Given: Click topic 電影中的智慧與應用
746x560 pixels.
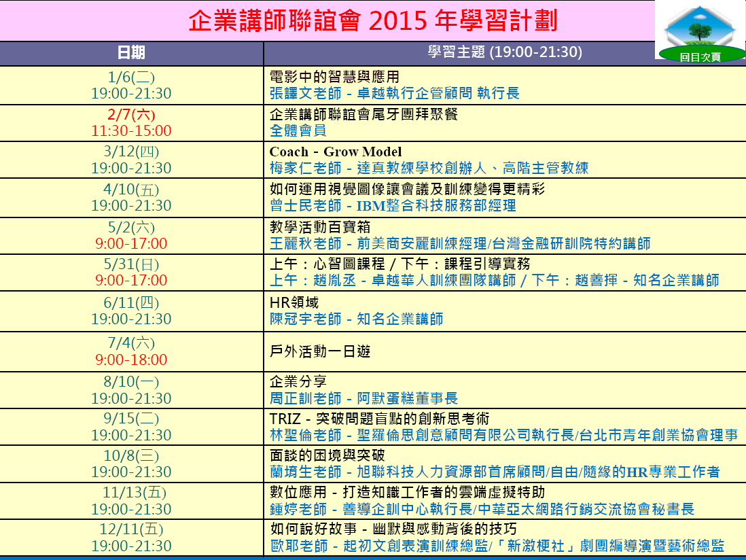Looking at the screenshot, I should [x=334, y=77].
